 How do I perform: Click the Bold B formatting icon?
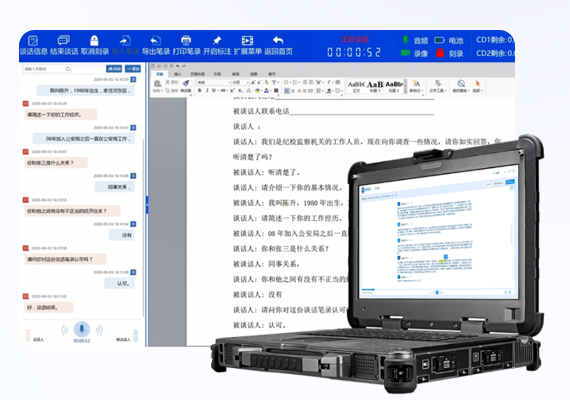point(199,91)
